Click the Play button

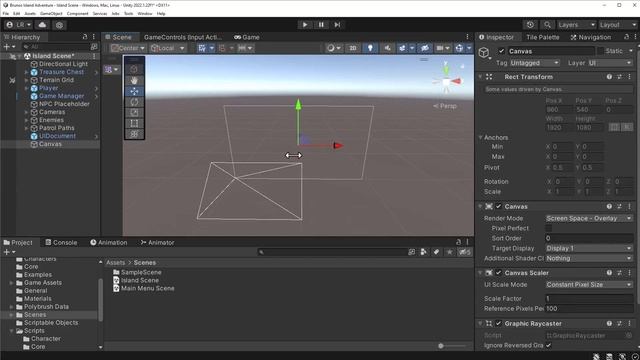pyautogui.click(x=305, y=25)
